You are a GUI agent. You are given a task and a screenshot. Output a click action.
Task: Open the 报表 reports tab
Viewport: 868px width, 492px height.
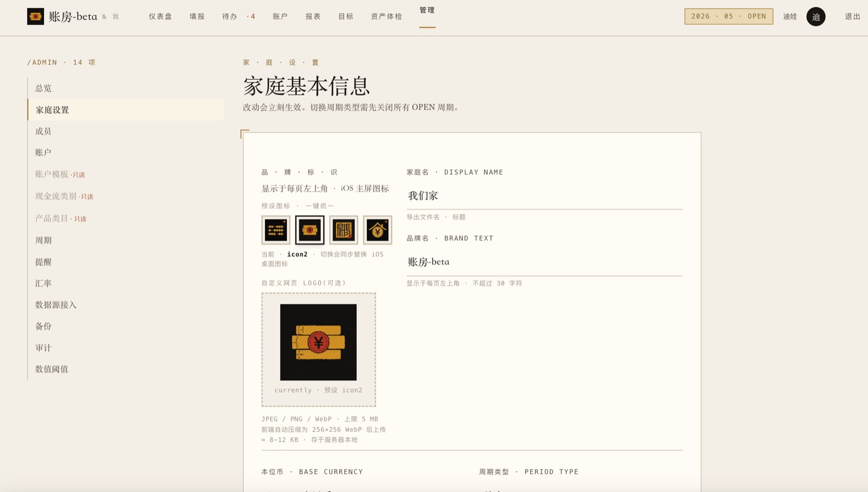(x=313, y=16)
